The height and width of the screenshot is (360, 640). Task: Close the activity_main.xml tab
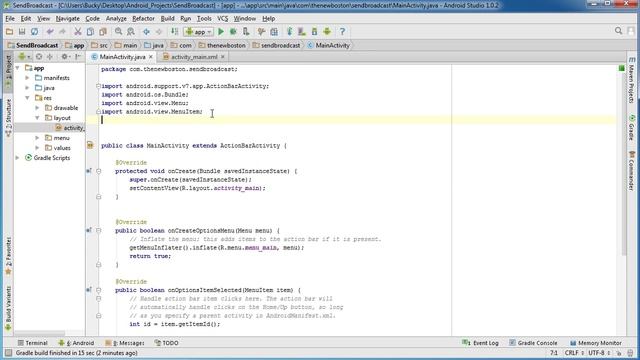pos(223,57)
